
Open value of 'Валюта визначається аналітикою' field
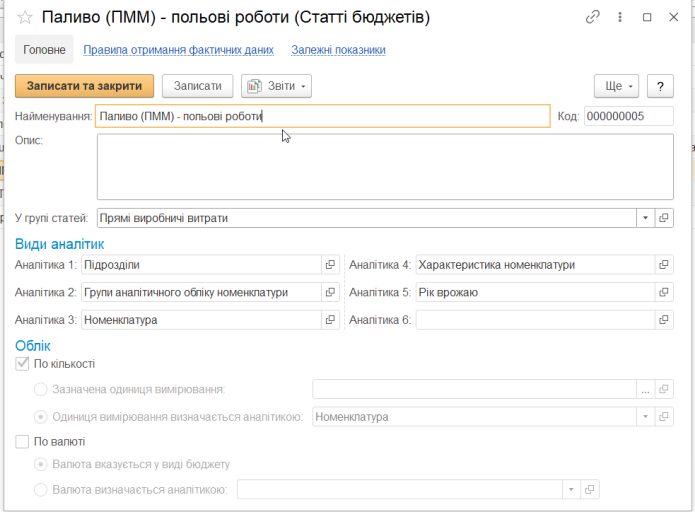click(590, 489)
